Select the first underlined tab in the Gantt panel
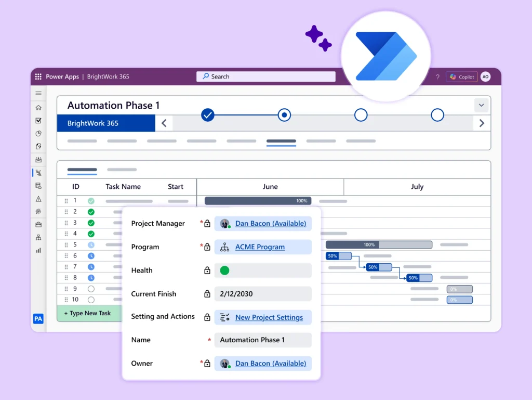This screenshot has width=532, height=400. (x=82, y=170)
